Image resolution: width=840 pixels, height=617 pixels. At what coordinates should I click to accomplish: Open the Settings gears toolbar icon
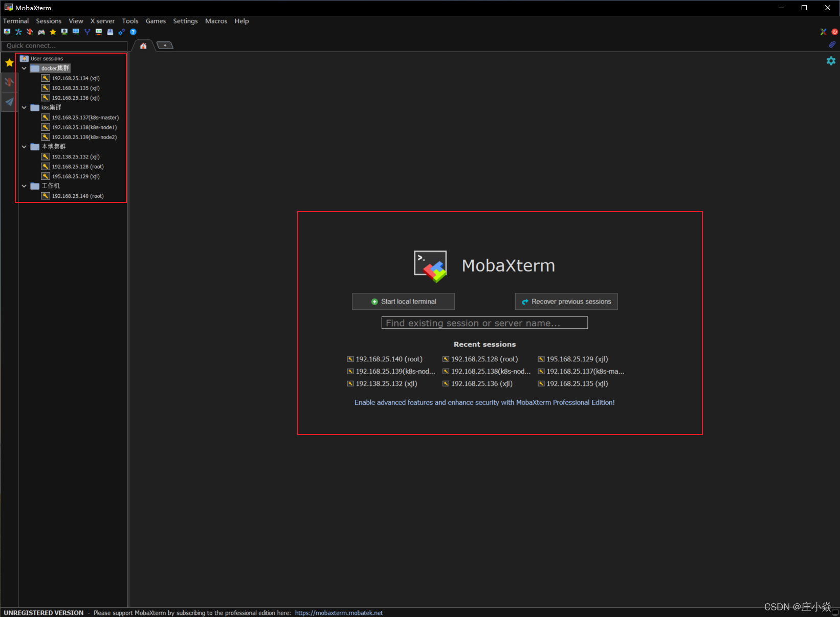pyautogui.click(x=122, y=32)
